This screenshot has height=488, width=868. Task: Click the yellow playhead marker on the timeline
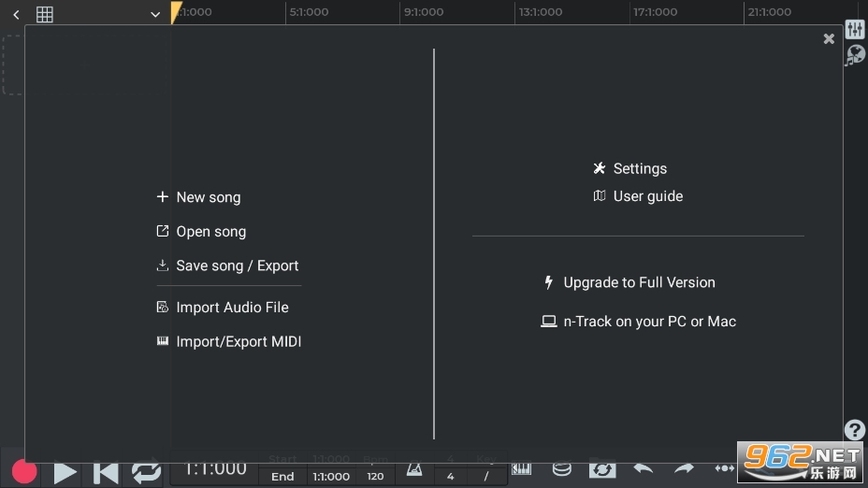tap(176, 12)
